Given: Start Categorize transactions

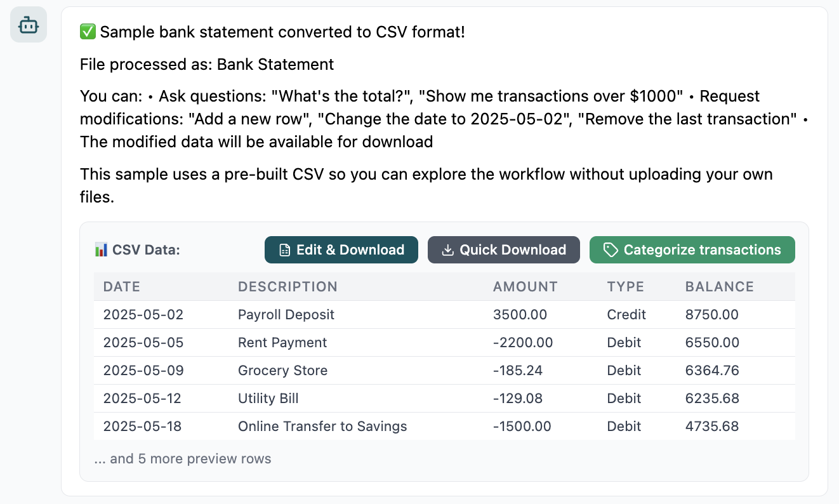Looking at the screenshot, I should click(692, 250).
